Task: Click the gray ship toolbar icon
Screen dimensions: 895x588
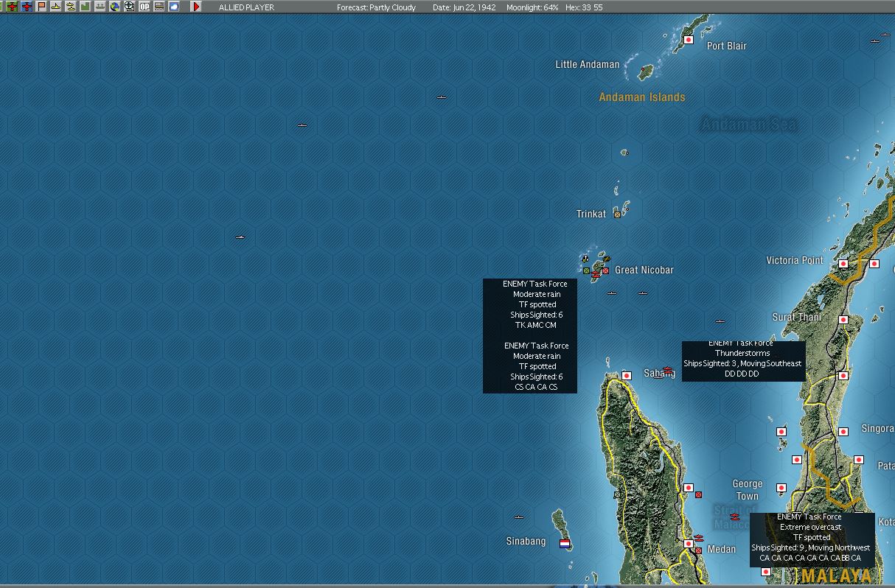Action: (100, 7)
